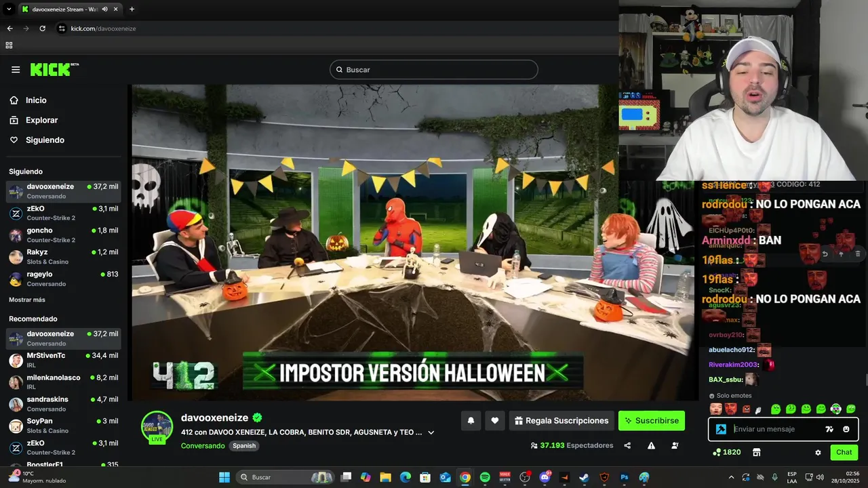Open Explorar in sidebar
The height and width of the screenshot is (488, 868).
coord(33,120)
